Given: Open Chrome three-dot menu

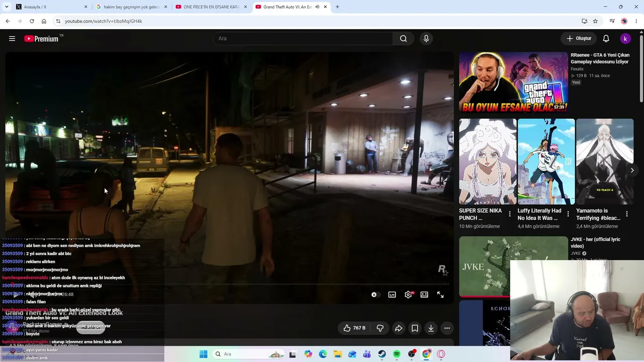Looking at the screenshot, I should (x=636, y=21).
